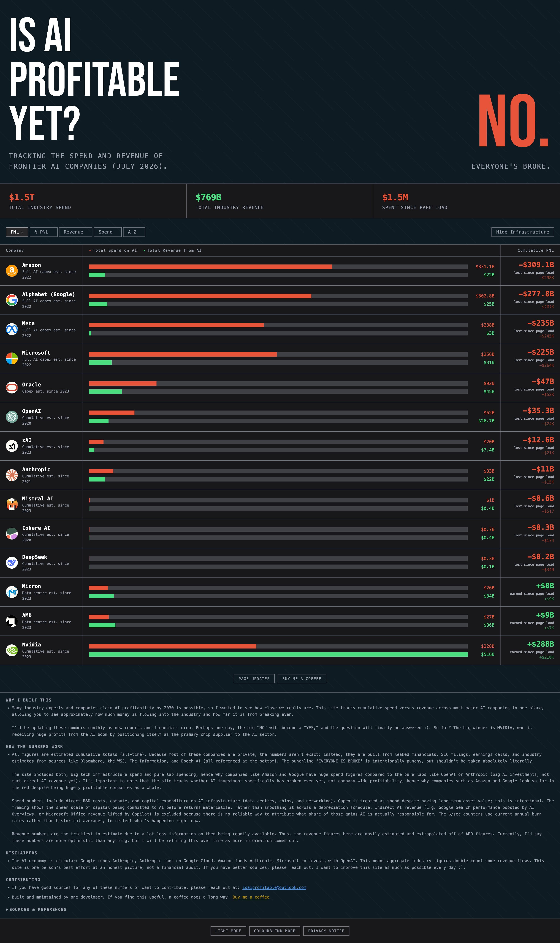Click OpenAI's −$35.3B PNL value
Screen dimensions: 560x943
pos(538,411)
